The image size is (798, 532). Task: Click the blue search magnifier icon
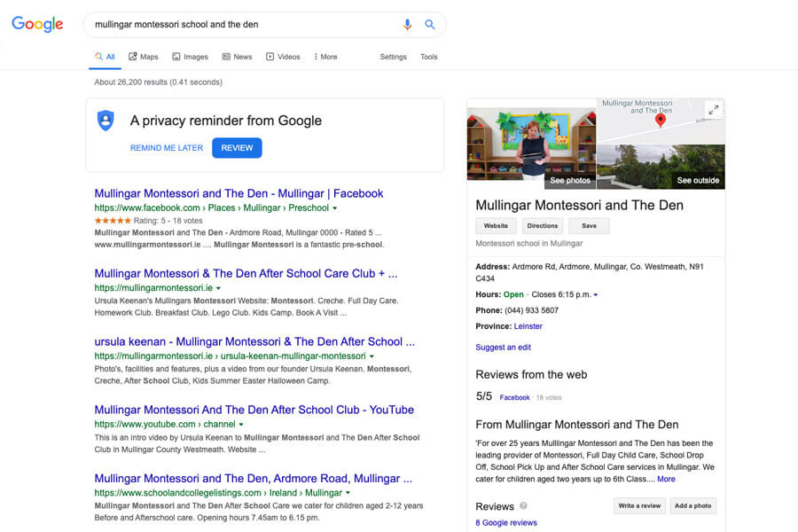point(429,25)
